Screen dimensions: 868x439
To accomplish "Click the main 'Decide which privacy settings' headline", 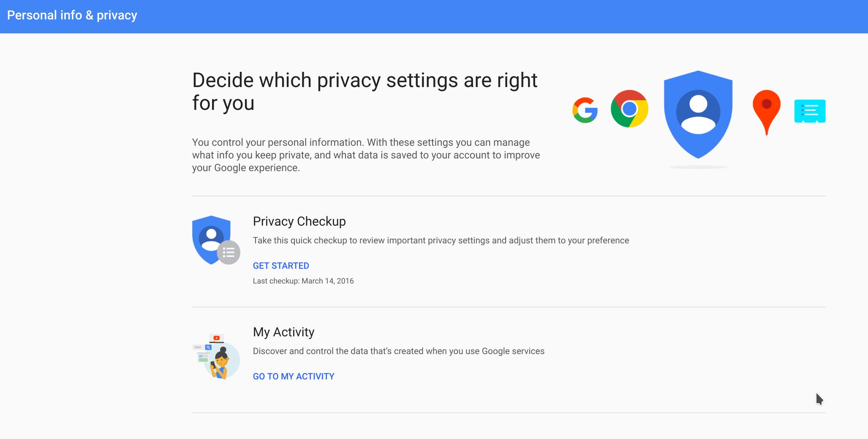I will pyautogui.click(x=365, y=91).
